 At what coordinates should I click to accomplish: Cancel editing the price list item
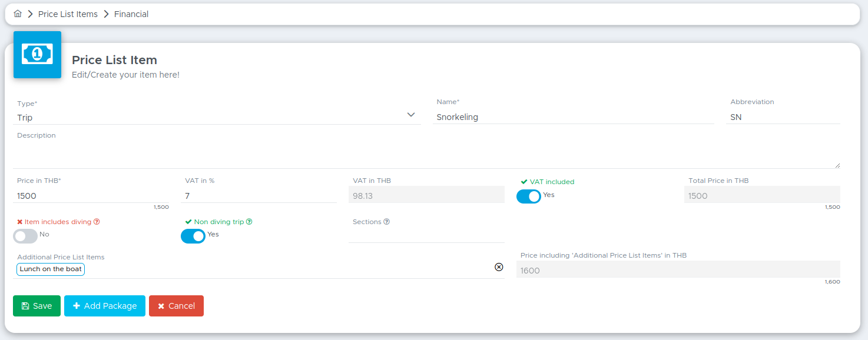click(x=176, y=306)
